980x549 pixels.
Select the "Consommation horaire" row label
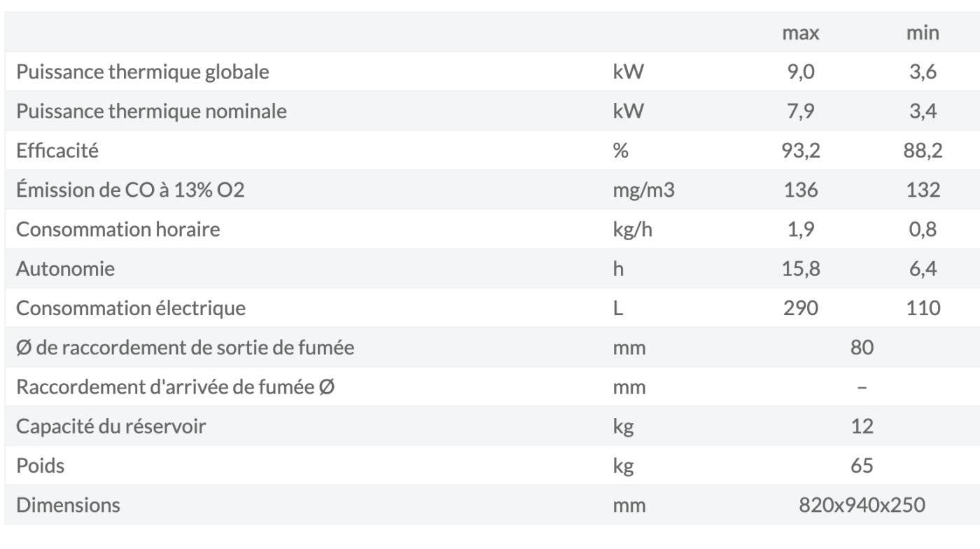(x=118, y=230)
